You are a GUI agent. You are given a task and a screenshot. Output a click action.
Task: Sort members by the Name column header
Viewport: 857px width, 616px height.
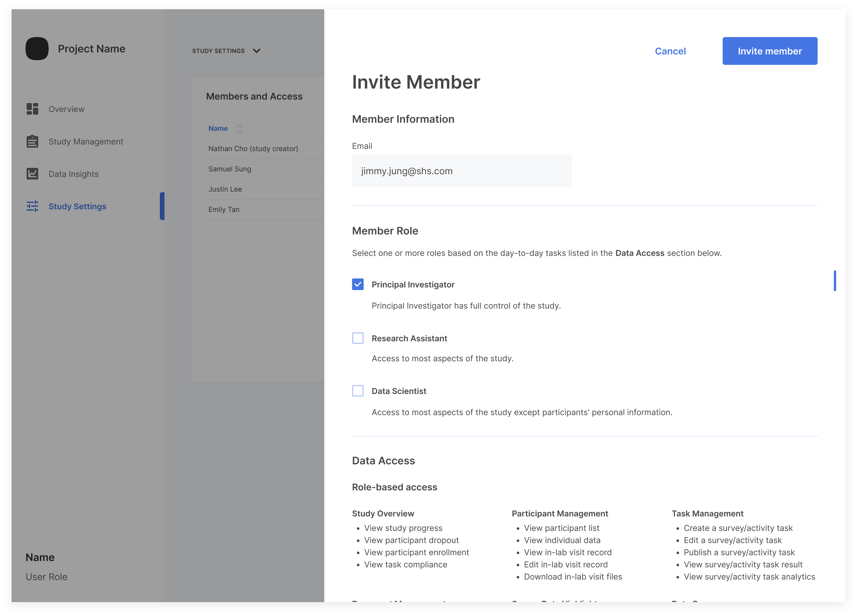218,129
